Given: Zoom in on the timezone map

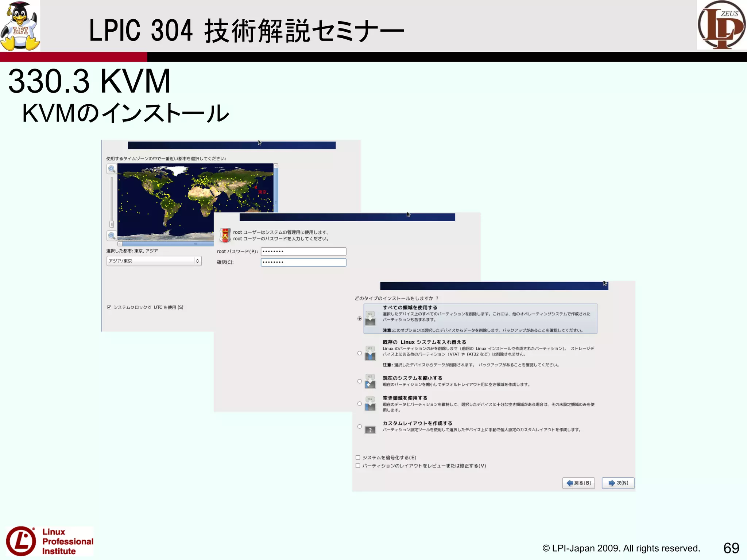Looking at the screenshot, I should pyautogui.click(x=112, y=169).
